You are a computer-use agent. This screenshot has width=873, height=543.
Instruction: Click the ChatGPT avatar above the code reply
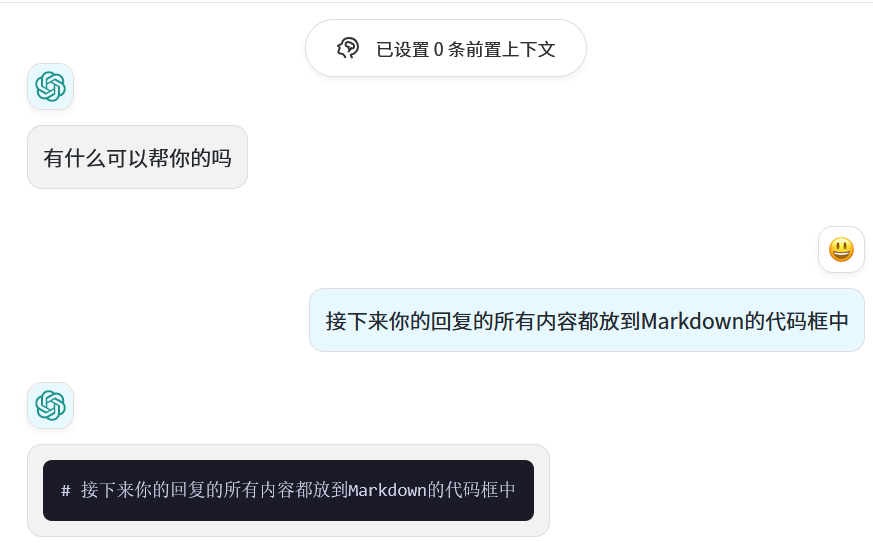[x=51, y=405]
